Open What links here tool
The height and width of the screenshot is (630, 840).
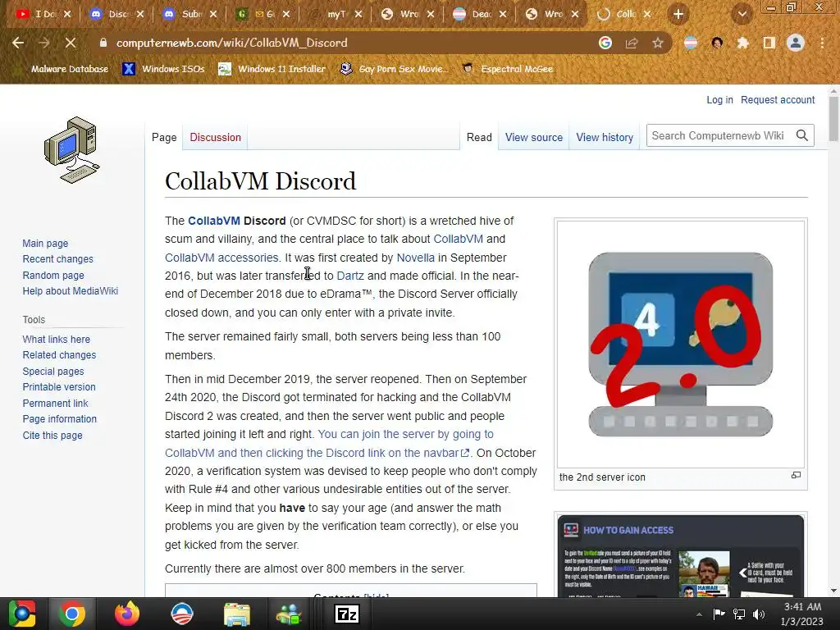[57, 339]
